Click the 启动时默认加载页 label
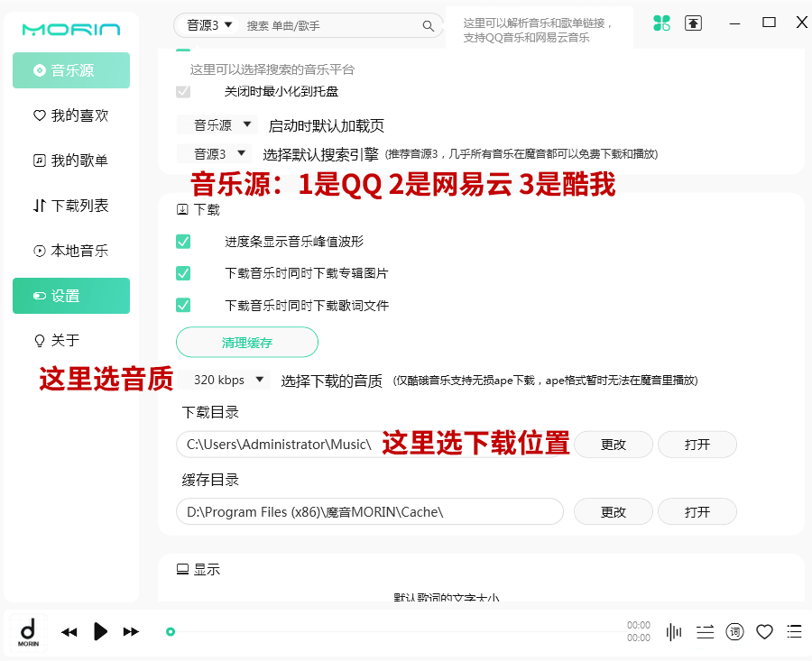 tap(327, 125)
